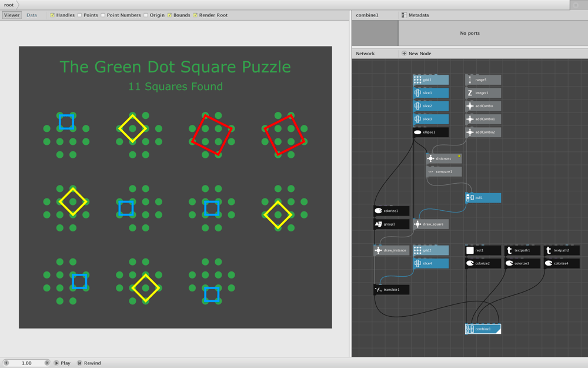Click the 'No ports' text

pos(470,33)
